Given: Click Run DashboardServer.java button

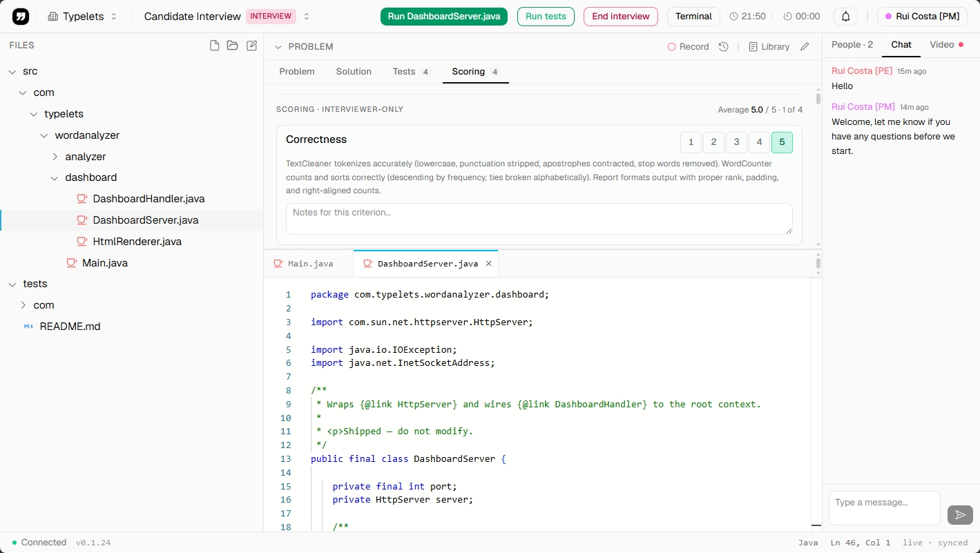Looking at the screenshot, I should tap(444, 17).
